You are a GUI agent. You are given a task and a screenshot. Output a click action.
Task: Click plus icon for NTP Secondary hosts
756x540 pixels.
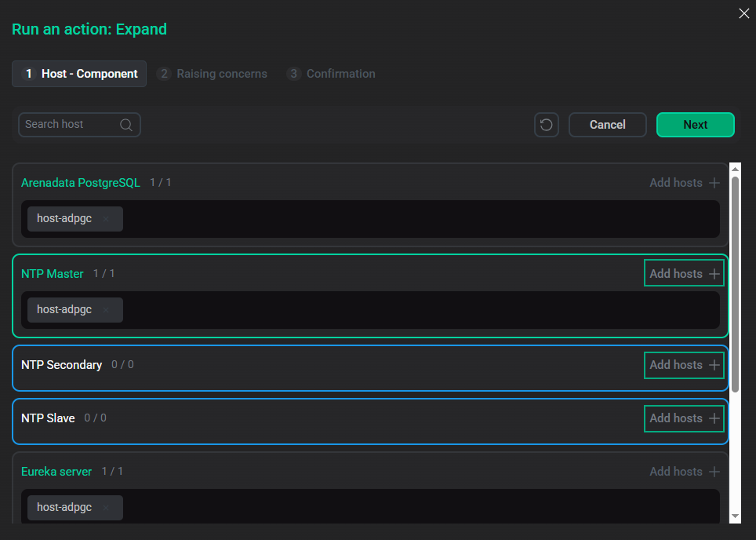click(714, 365)
